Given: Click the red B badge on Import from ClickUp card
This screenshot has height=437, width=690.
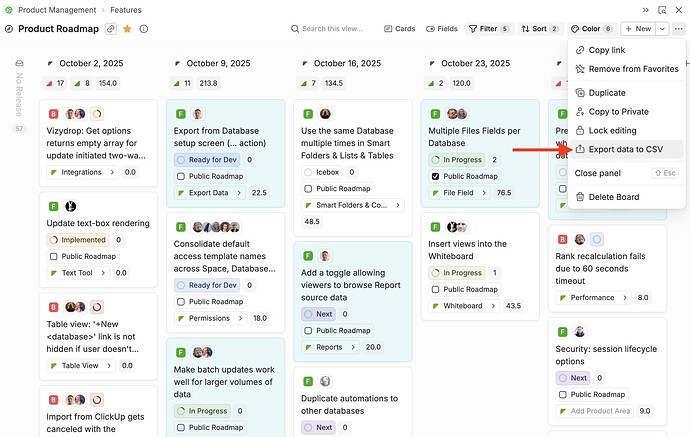Looking at the screenshot, I should (x=53, y=400).
